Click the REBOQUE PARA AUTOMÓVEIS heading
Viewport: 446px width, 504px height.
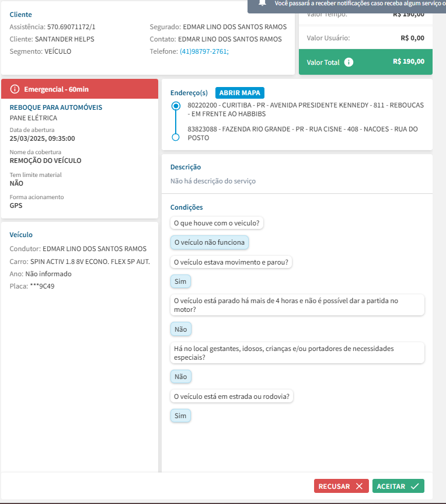tap(56, 107)
